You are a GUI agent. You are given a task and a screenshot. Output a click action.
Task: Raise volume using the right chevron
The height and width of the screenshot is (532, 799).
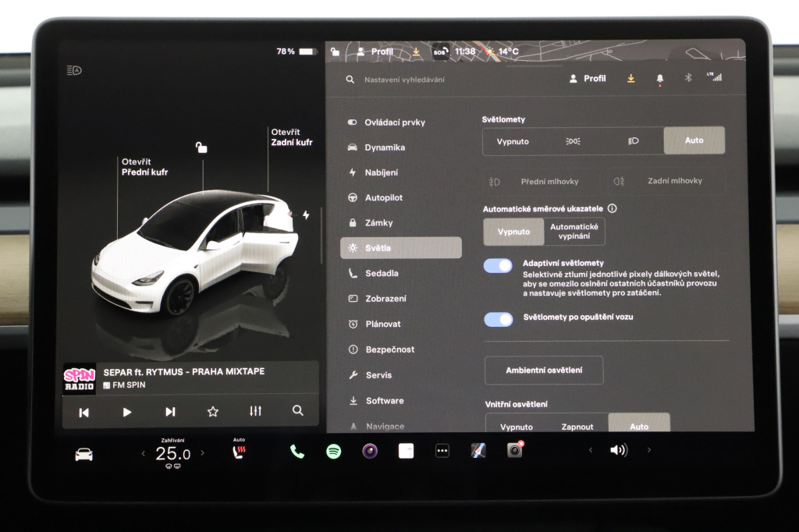click(x=649, y=450)
